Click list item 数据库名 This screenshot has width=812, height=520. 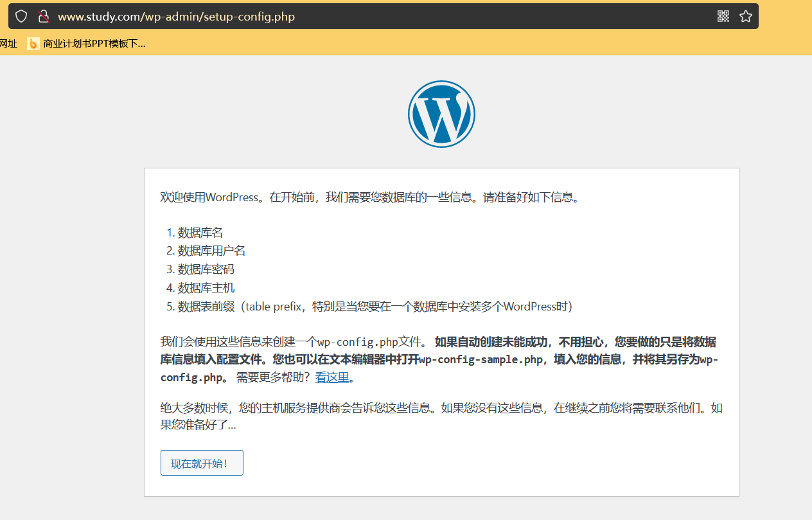(x=200, y=233)
